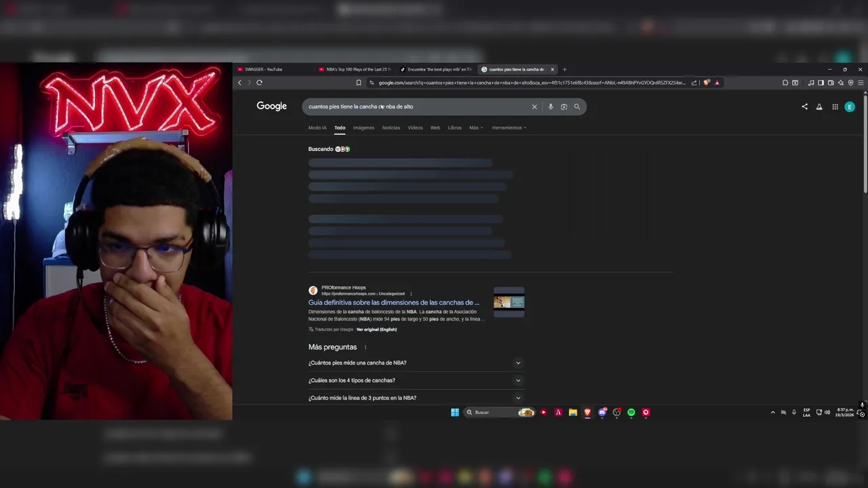Open File Explorer from the taskbar
This screenshot has height=488, width=868.
pos(573,412)
